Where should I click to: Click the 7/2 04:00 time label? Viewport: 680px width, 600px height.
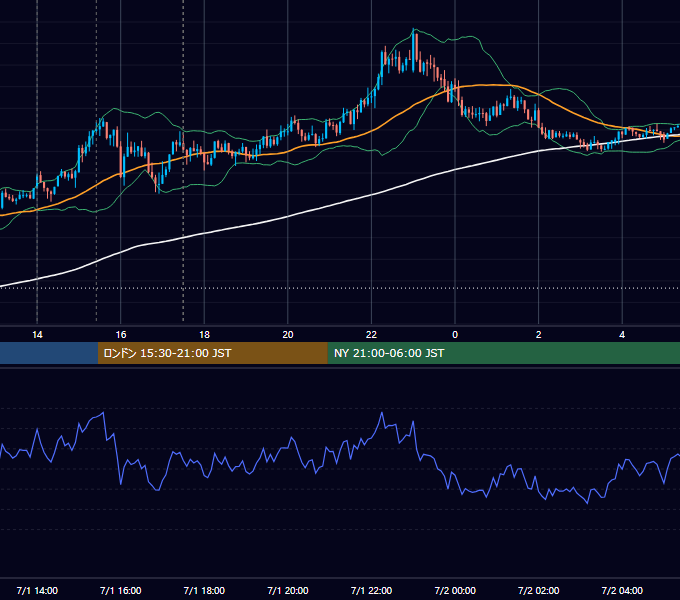tap(622, 590)
